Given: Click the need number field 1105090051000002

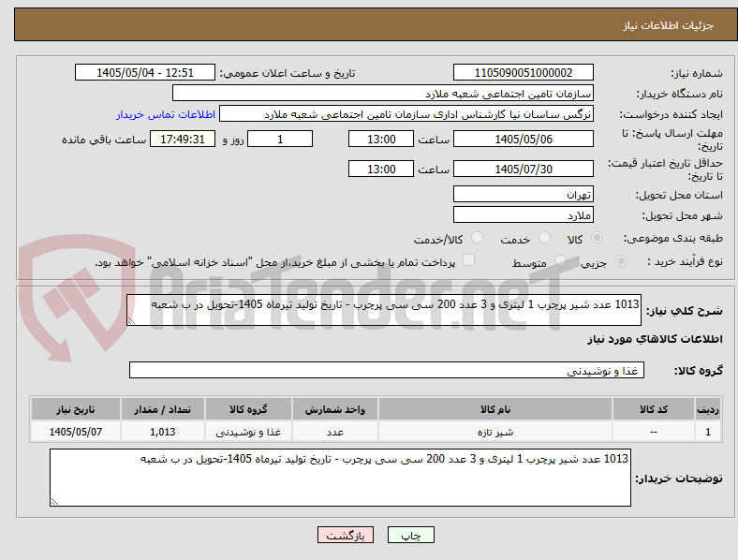Looking at the screenshot, I should (x=524, y=72).
